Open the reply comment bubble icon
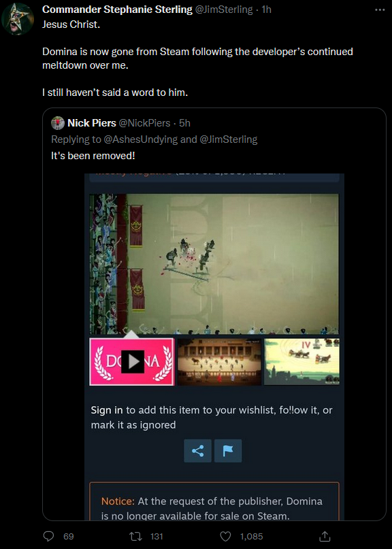The image size is (392, 549). tap(48, 536)
